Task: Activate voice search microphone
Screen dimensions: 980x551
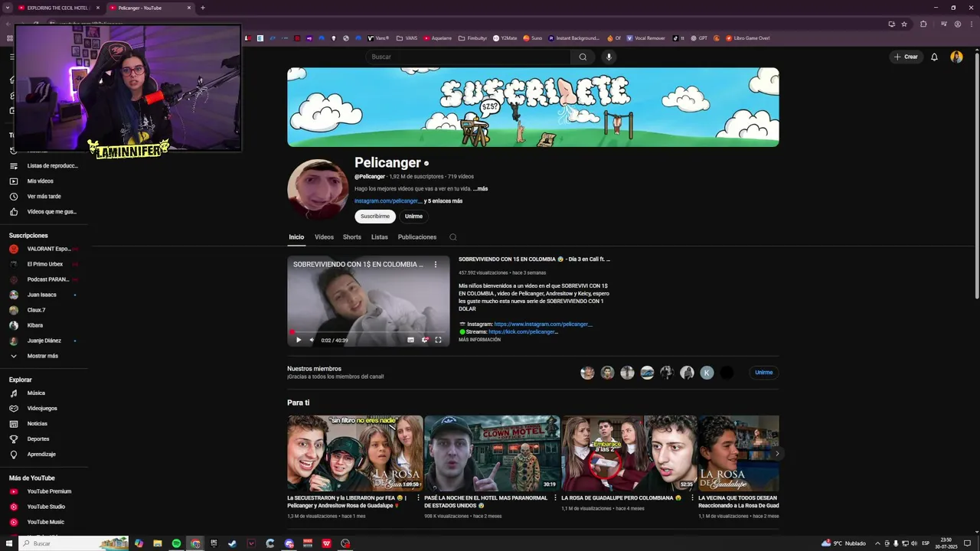Action: coord(609,57)
